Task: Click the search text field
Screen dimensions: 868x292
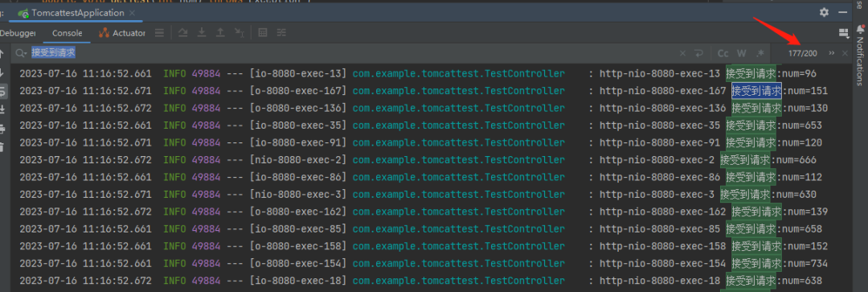Action: coord(354,53)
